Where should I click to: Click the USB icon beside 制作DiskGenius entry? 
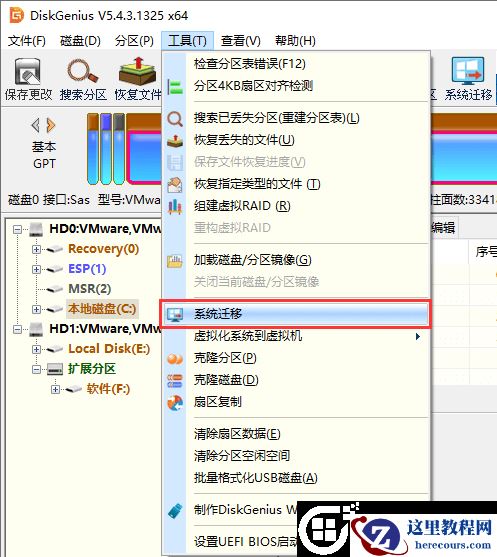point(175,510)
